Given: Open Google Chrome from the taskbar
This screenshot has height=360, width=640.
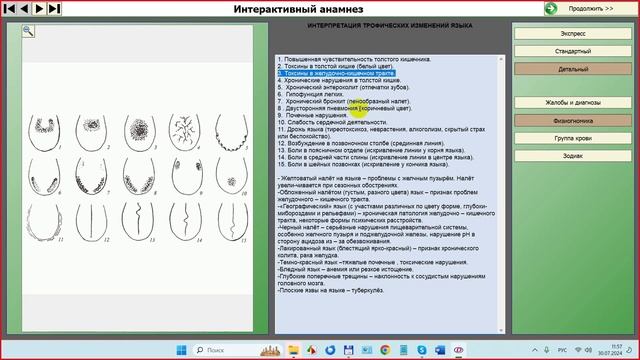Looking at the screenshot, I should (x=385, y=350).
